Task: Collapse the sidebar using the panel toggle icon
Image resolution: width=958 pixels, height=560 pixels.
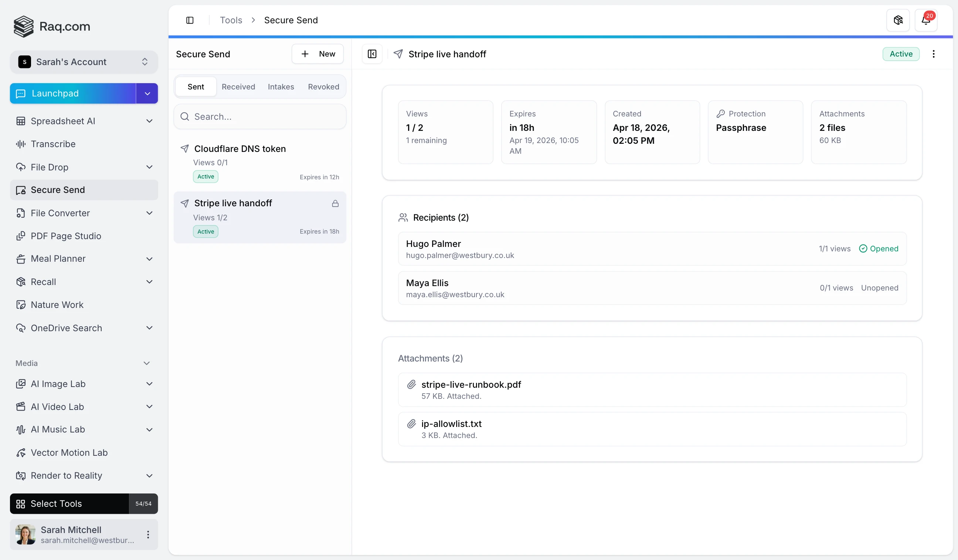Action: tap(190, 20)
